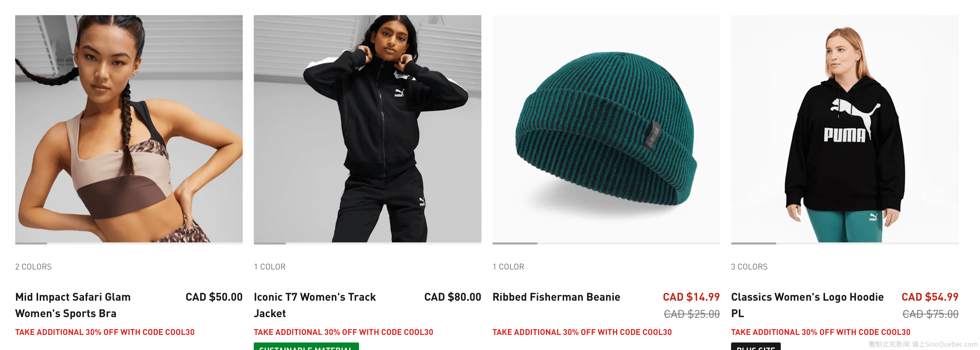The height and width of the screenshot is (350, 980).
Task: View the teal Ribbed Fisherman Beanie image
Action: pyautogui.click(x=606, y=128)
